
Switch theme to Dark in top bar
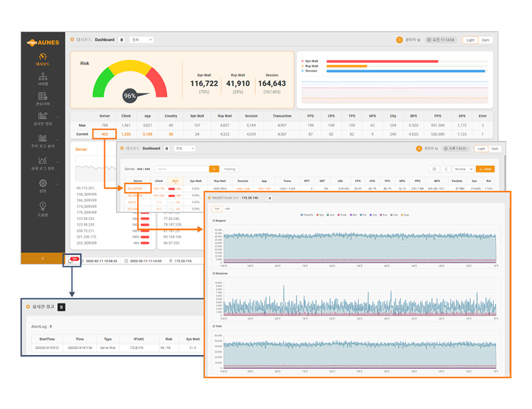point(486,40)
